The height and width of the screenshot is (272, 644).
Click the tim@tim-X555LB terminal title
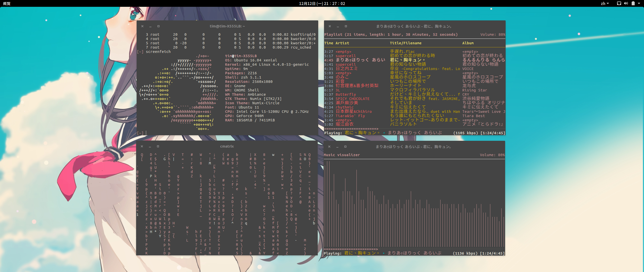227,26
